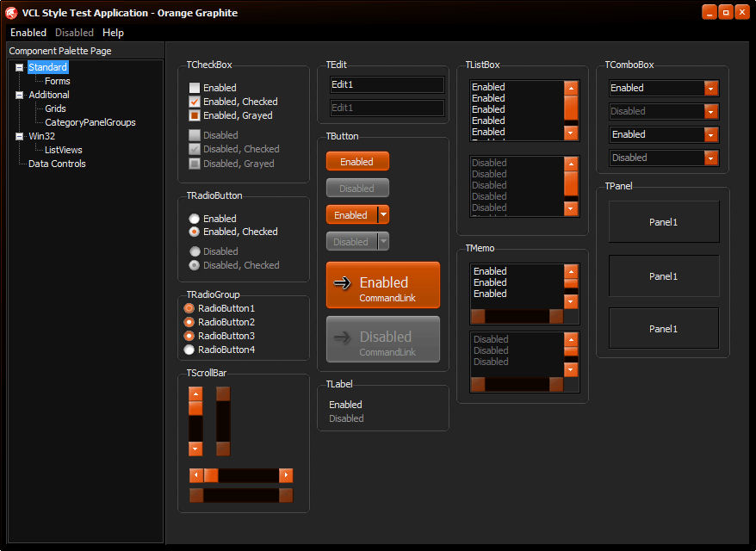Image resolution: width=756 pixels, height=551 pixels.
Task: Collapse the Standard tree node
Action: (x=20, y=67)
